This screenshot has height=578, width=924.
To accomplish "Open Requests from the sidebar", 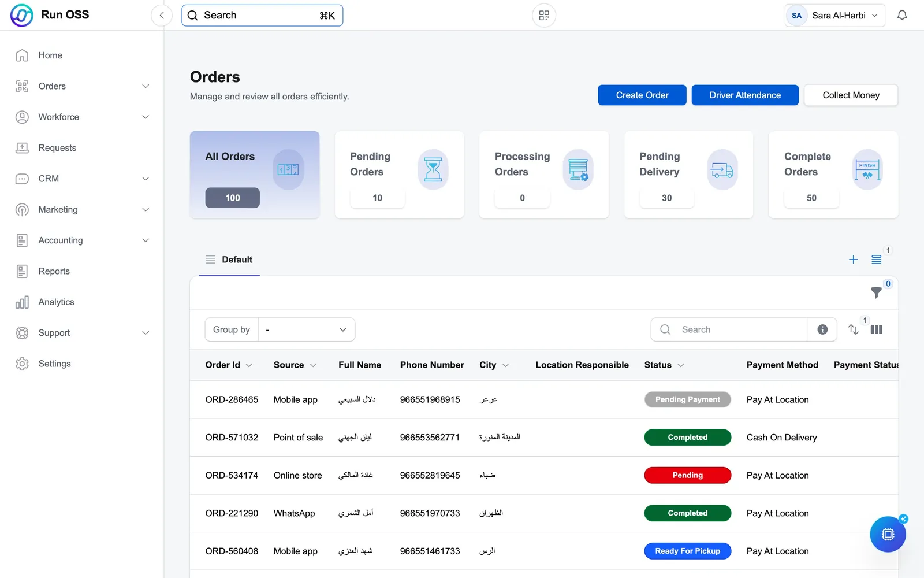I will 57,148.
